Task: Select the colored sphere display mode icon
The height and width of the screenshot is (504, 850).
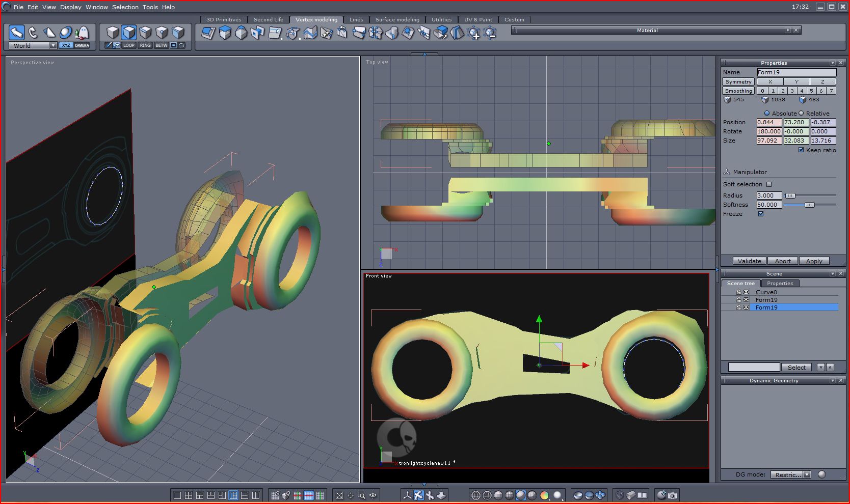Action: [x=544, y=495]
